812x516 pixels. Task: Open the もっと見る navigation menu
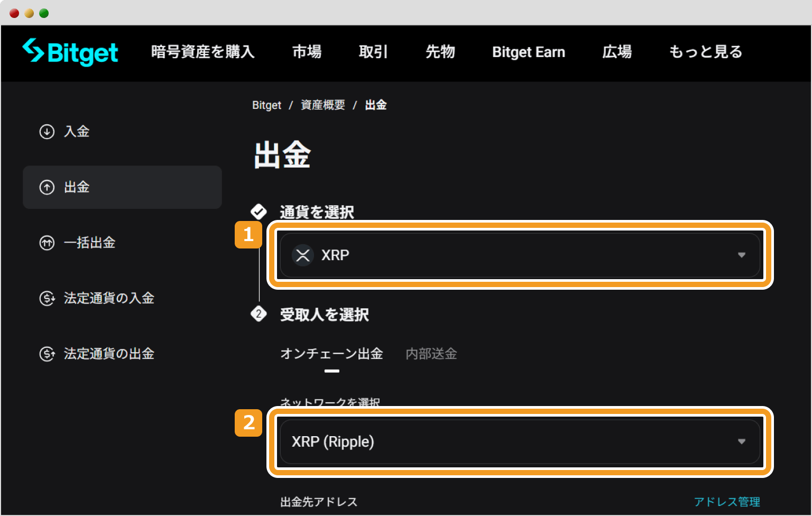pos(705,52)
